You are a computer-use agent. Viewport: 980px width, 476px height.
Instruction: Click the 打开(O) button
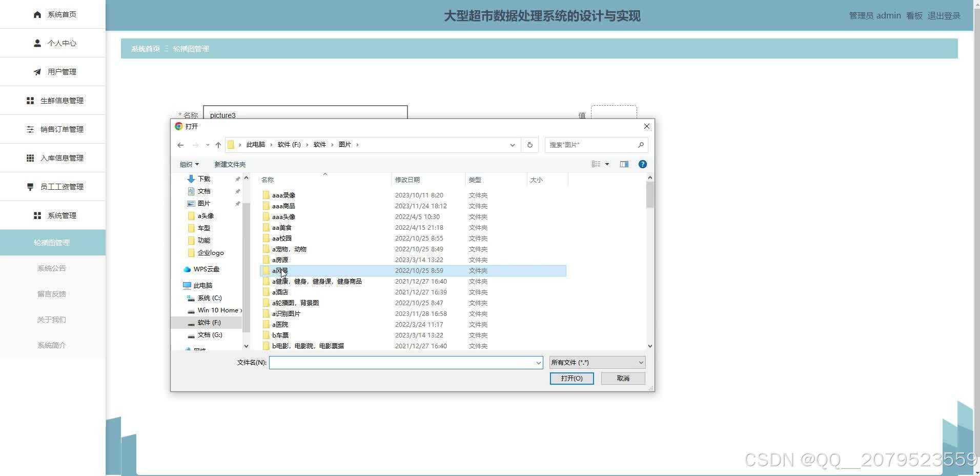click(571, 379)
